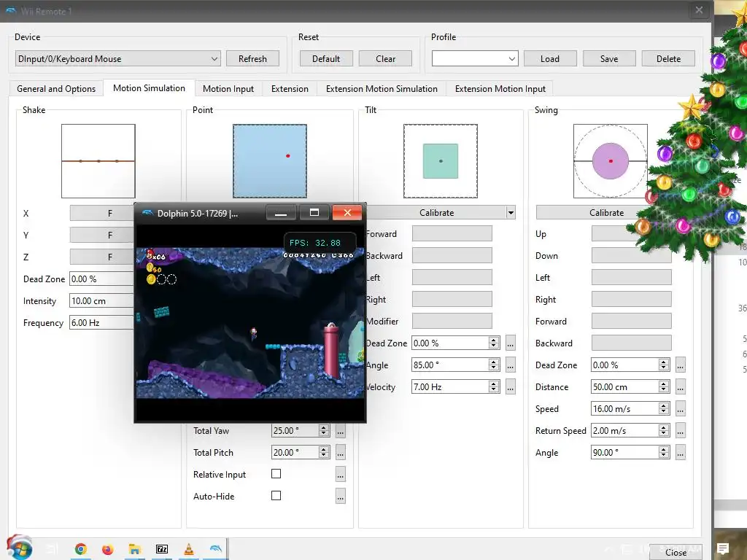The height and width of the screenshot is (560, 747).
Task: Click the Shake X mapping button
Action: click(x=102, y=214)
